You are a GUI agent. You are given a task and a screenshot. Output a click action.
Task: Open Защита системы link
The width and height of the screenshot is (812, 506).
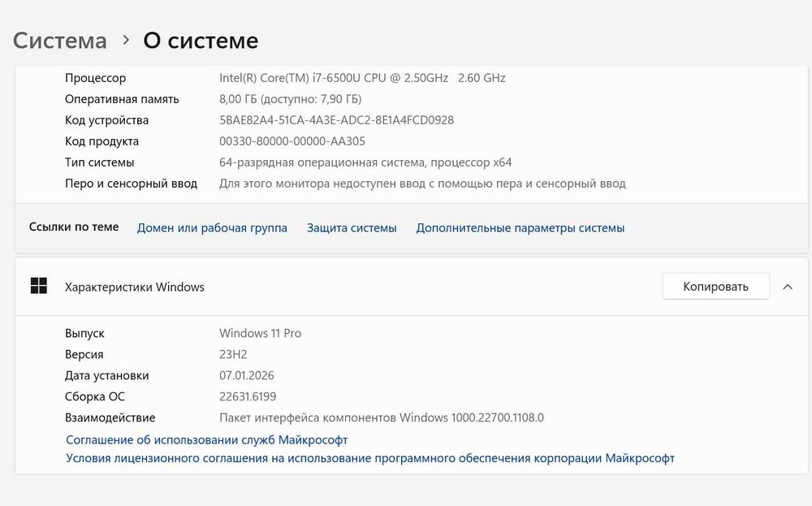tap(352, 228)
